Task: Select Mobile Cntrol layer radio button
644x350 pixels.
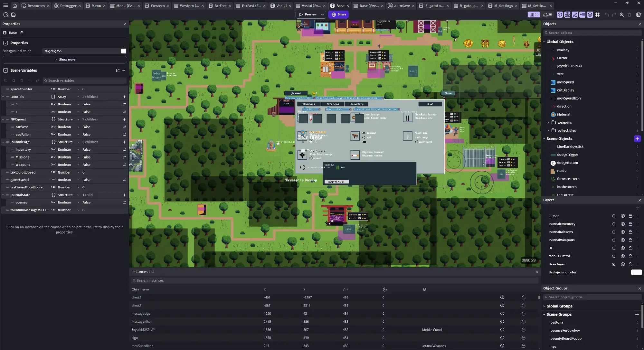Action: pos(613,256)
